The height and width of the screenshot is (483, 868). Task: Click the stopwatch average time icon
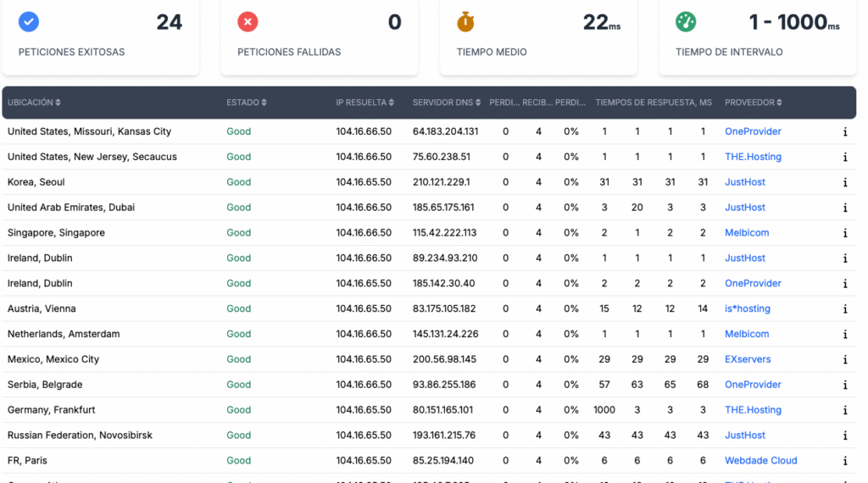(x=466, y=22)
